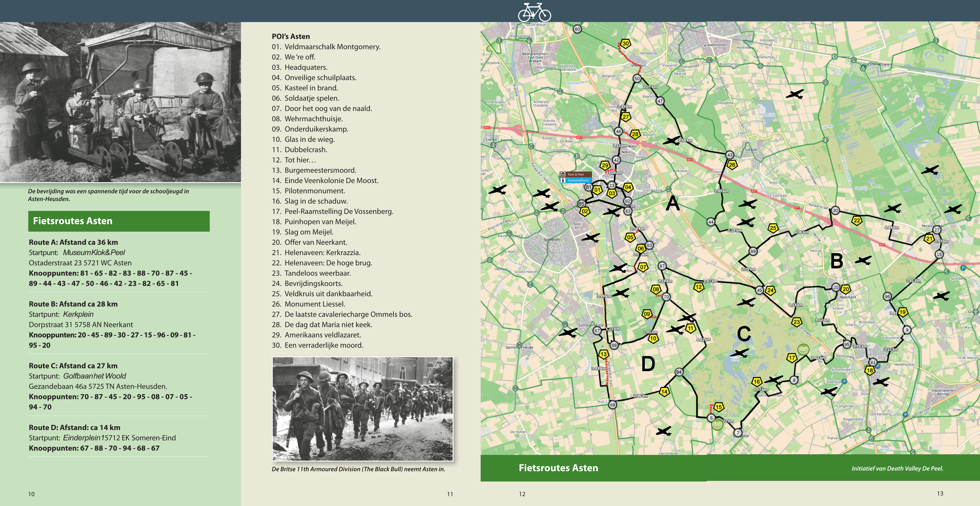Click grey junction node 50 on the map

[x=637, y=78]
